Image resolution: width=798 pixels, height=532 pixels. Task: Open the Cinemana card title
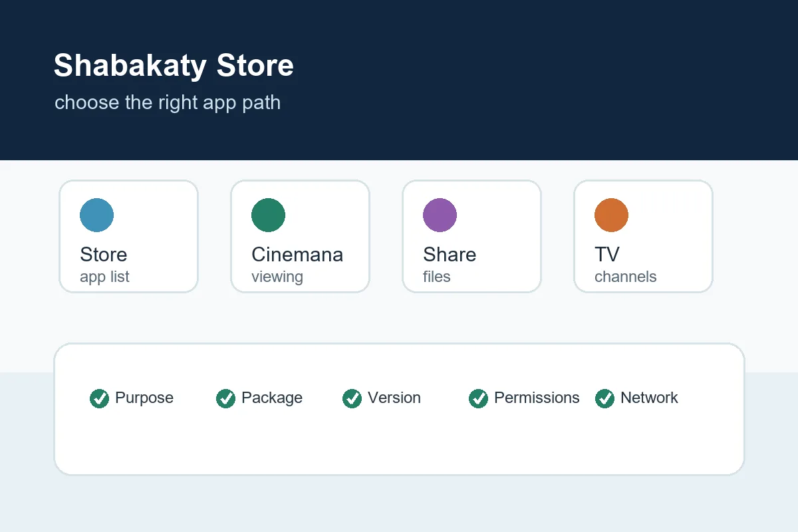pos(297,255)
